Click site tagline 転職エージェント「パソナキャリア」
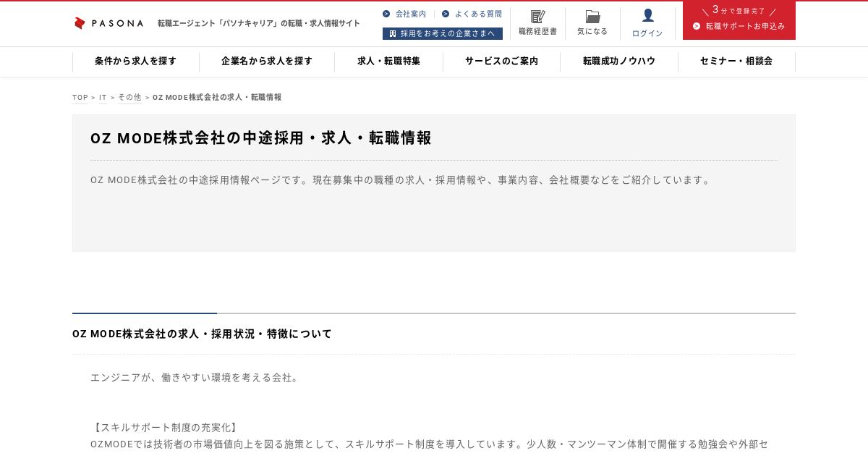The height and width of the screenshot is (456, 868). point(259,24)
